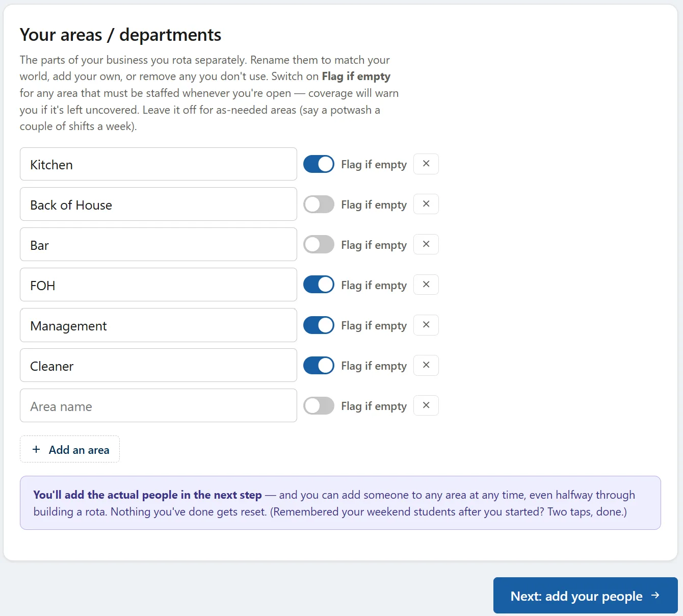
Task: Disable Flag if empty for FOH
Action: (319, 285)
